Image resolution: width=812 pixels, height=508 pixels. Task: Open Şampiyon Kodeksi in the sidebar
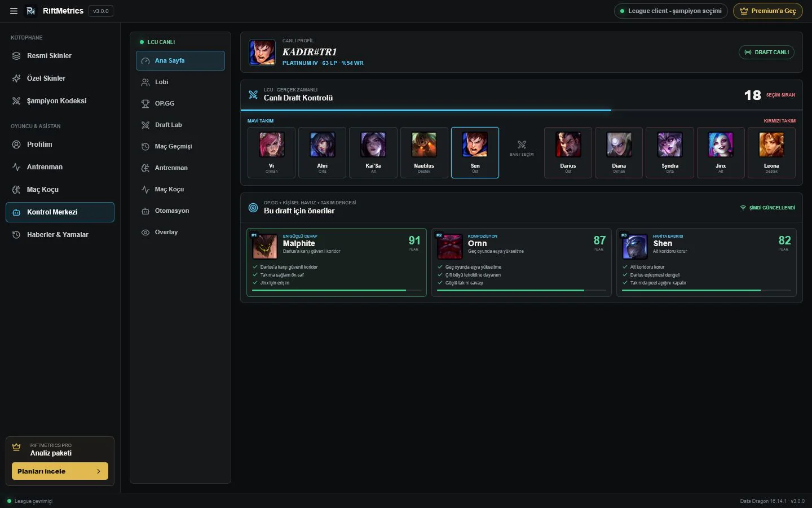pos(60,101)
